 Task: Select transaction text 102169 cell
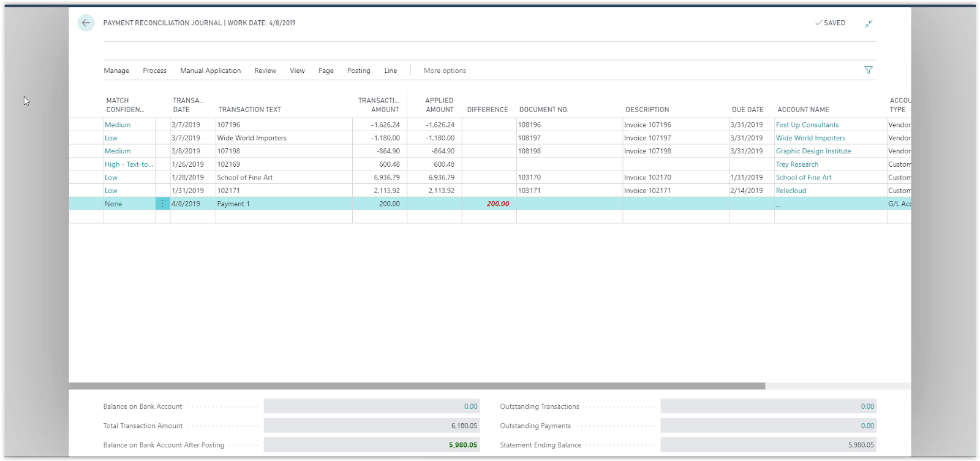[x=284, y=164]
